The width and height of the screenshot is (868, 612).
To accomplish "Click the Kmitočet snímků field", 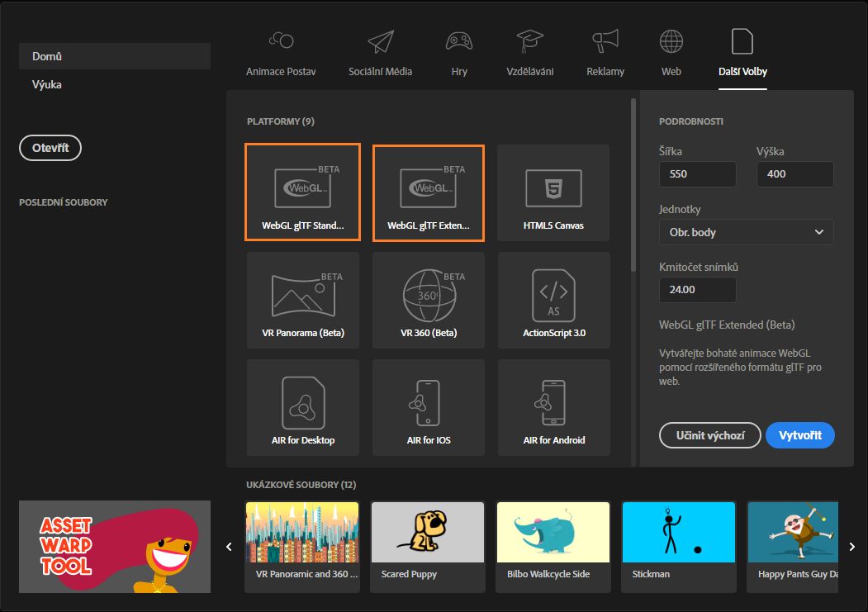I will (x=698, y=289).
